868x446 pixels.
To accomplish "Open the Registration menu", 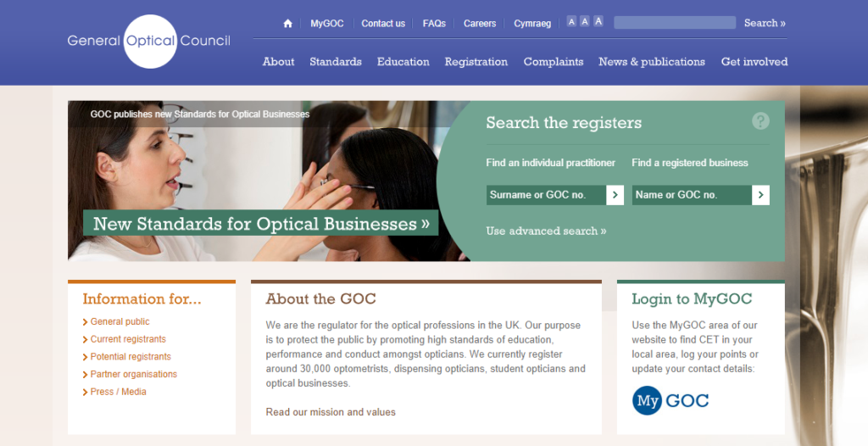I will 476,62.
